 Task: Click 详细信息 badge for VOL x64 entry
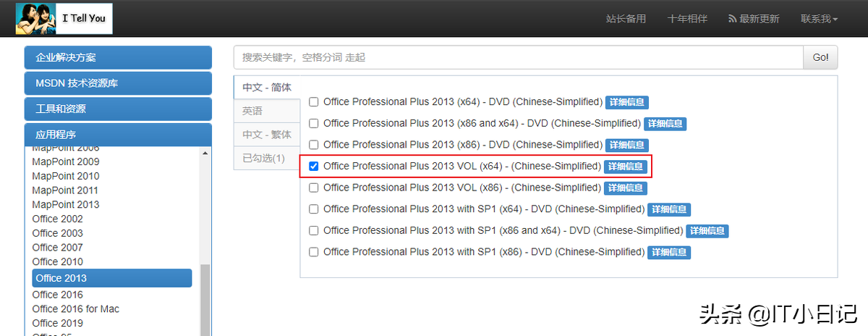(x=626, y=167)
